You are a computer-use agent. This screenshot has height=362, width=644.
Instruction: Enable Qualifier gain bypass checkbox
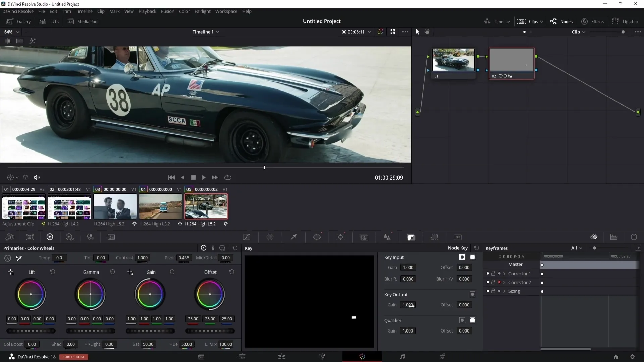point(462,320)
